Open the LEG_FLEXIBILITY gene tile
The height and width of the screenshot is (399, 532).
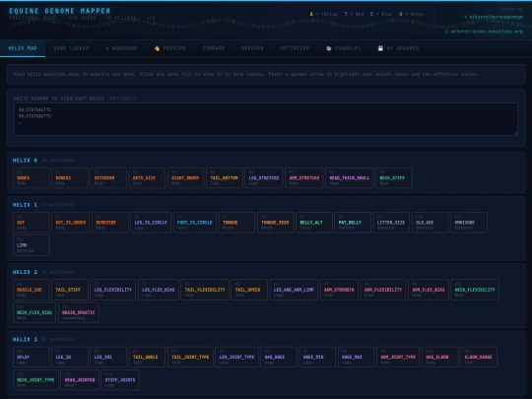tap(113, 290)
